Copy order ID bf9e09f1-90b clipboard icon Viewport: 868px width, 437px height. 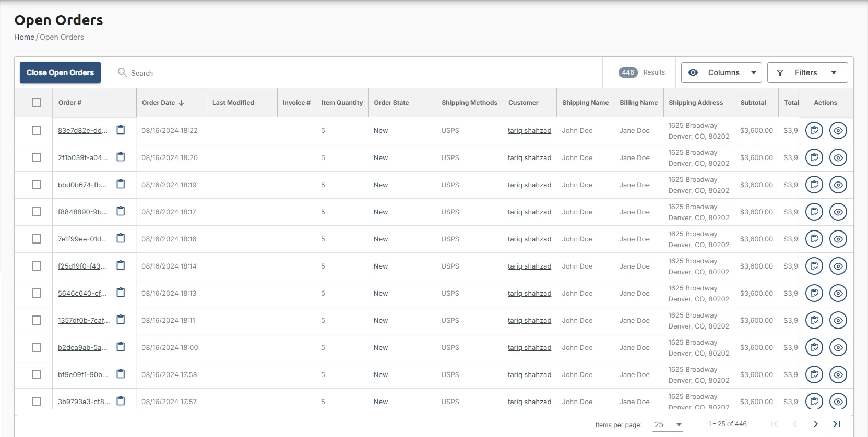[121, 374]
